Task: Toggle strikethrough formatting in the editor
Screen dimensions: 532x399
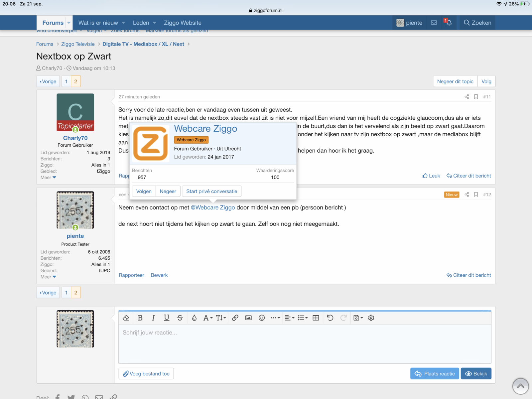Action: coord(180,318)
